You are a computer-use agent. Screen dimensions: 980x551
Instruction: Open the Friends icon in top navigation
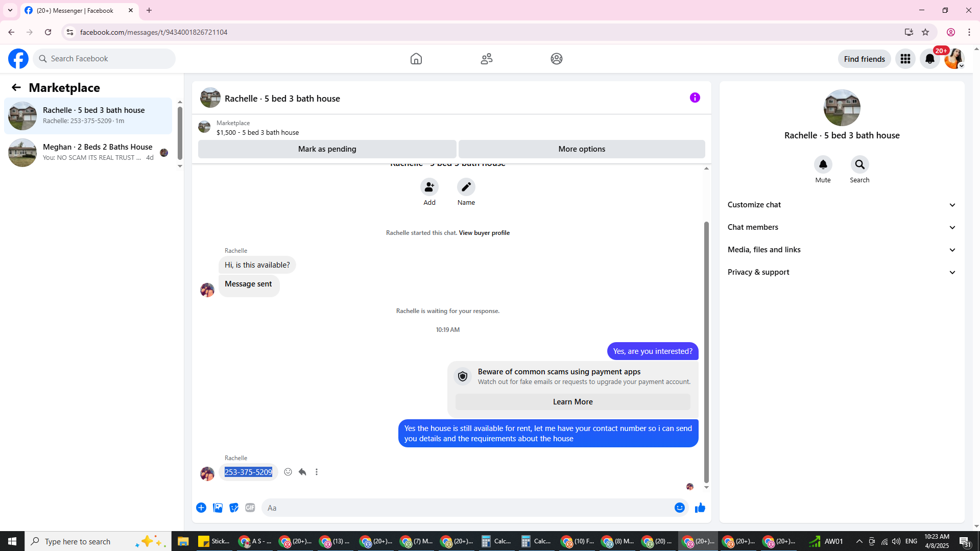487,59
